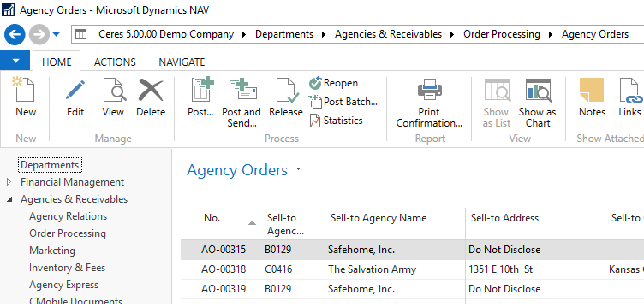Select Agency Relations in navigation pane
Screen dimensions: 644x304
tap(68, 216)
